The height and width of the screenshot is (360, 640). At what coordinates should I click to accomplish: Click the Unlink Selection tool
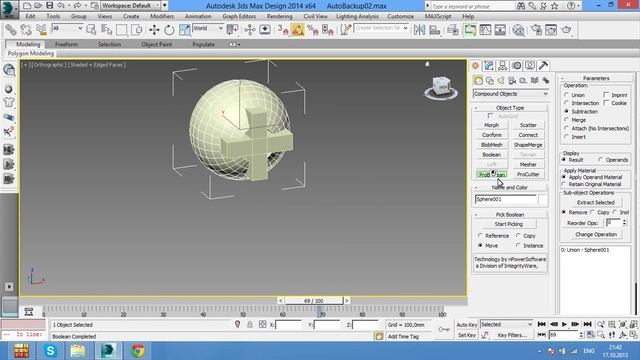point(26,29)
